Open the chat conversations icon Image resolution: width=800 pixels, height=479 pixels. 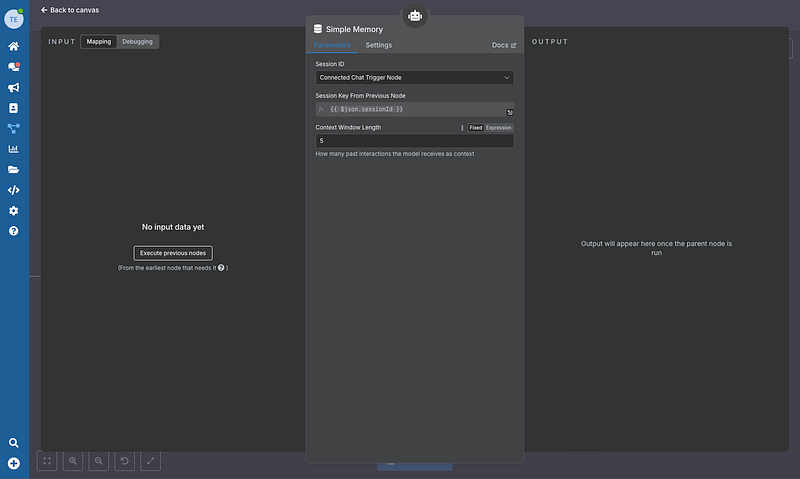click(x=14, y=67)
